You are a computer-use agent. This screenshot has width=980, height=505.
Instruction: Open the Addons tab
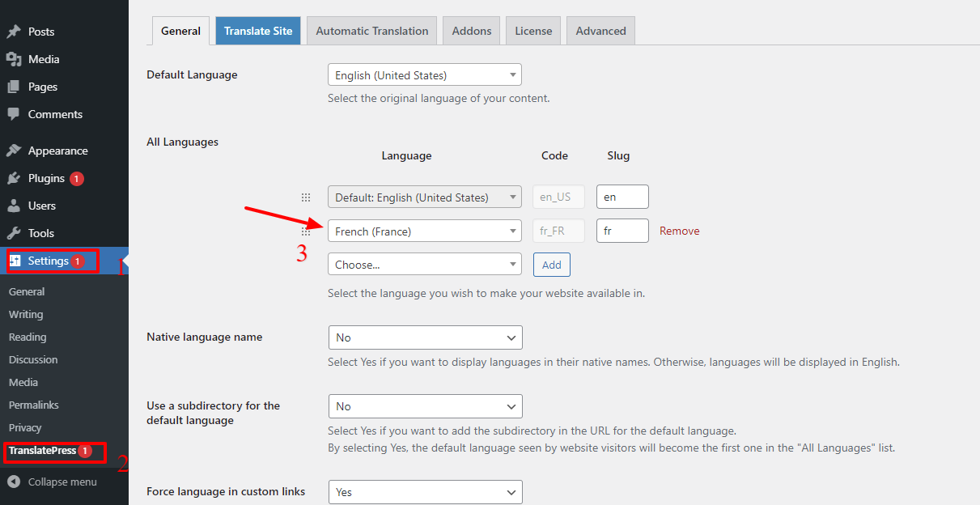coord(472,31)
